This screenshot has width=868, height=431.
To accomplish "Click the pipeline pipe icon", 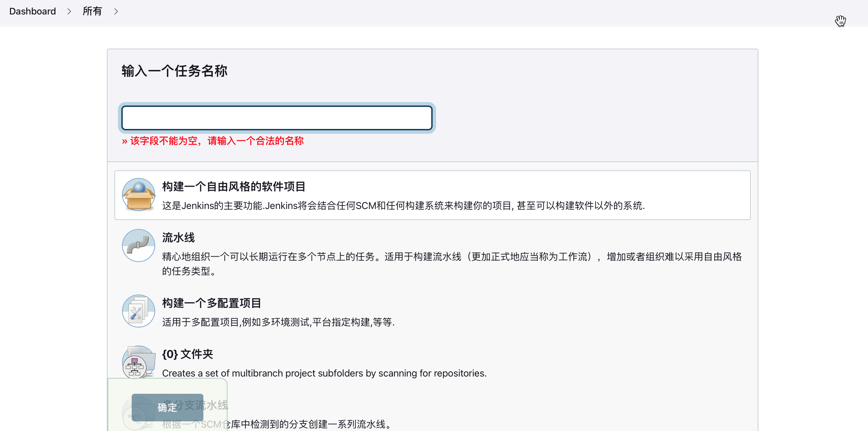I will click(139, 245).
